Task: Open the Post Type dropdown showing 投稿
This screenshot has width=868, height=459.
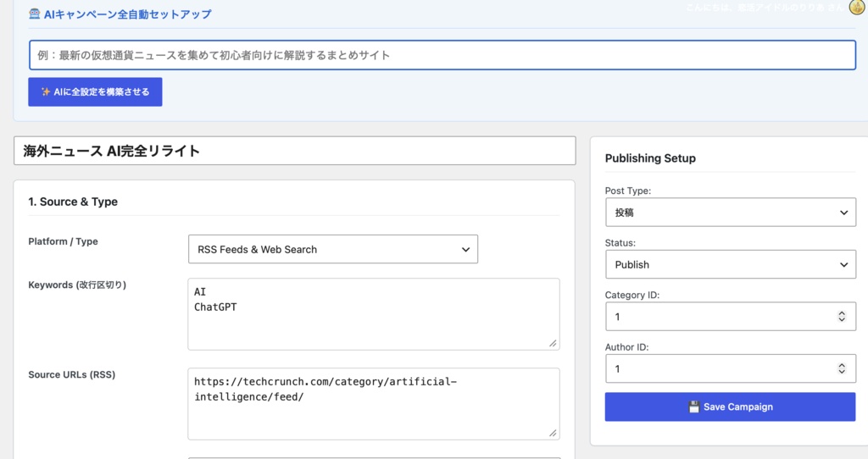Action: [x=730, y=213]
